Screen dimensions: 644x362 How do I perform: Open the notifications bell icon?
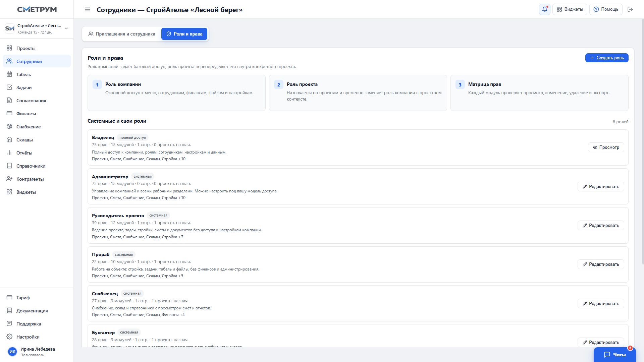click(x=544, y=9)
